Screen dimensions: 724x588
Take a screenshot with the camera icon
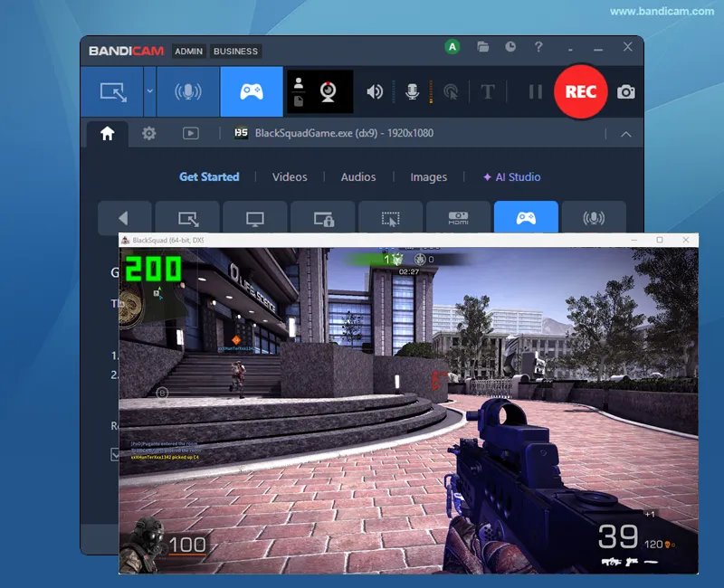[625, 92]
